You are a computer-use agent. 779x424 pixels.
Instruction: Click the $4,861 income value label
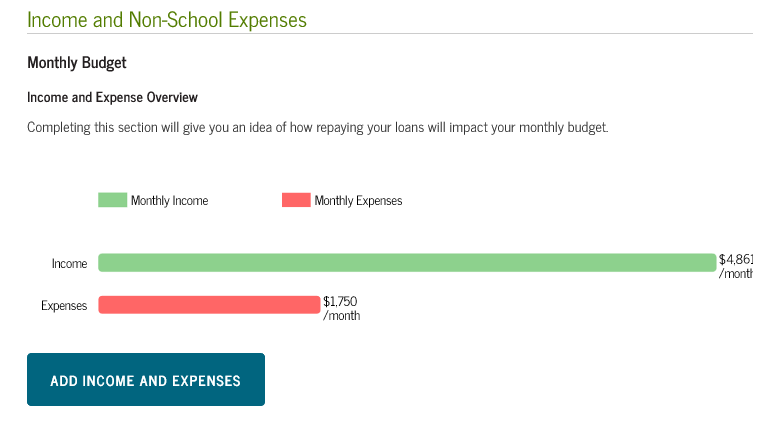pyautogui.click(x=735, y=259)
